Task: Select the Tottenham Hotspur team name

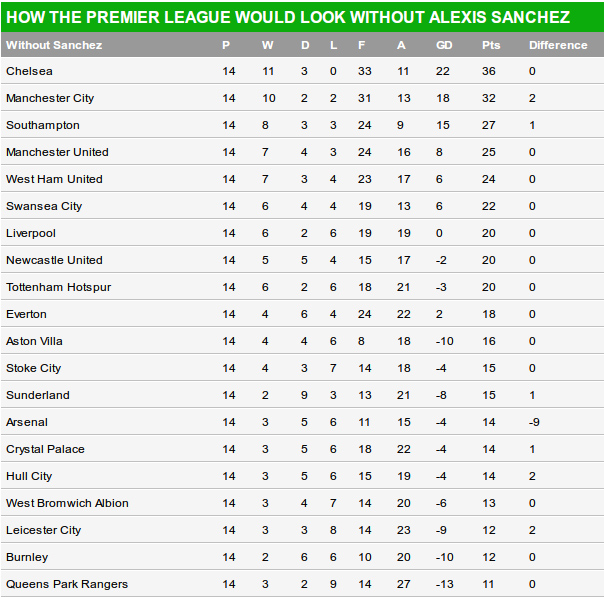Action: point(58,288)
